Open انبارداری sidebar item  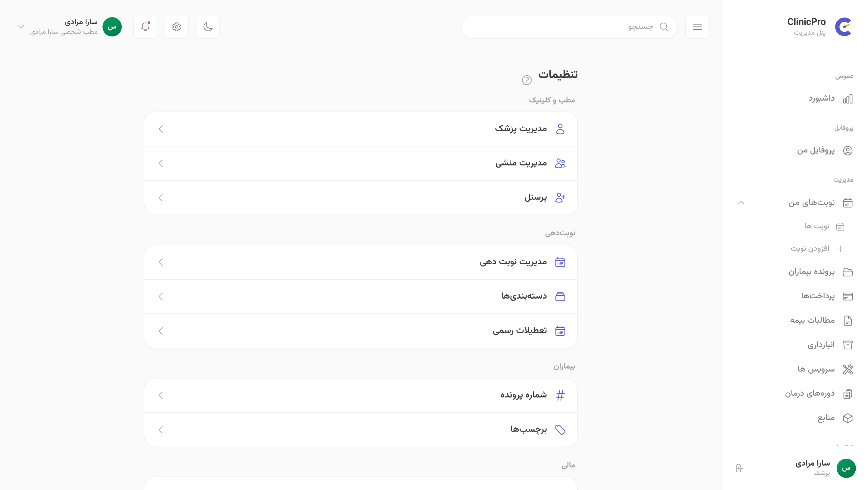pos(795,345)
